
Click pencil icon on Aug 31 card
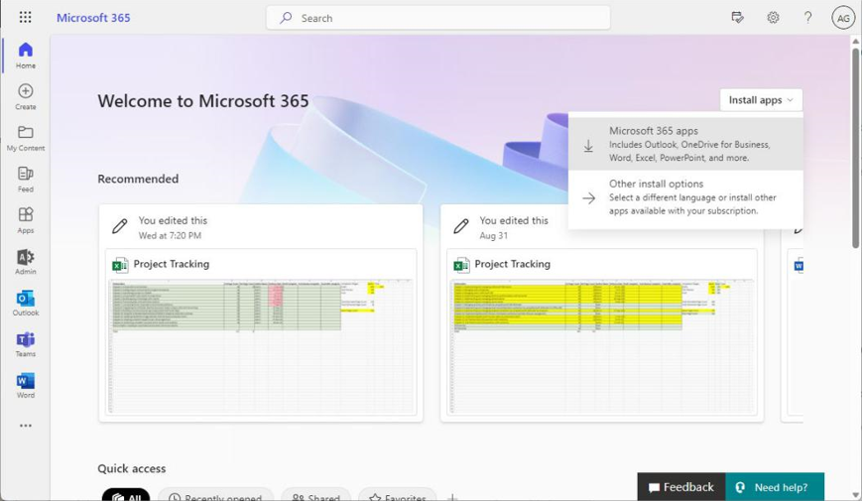(461, 226)
